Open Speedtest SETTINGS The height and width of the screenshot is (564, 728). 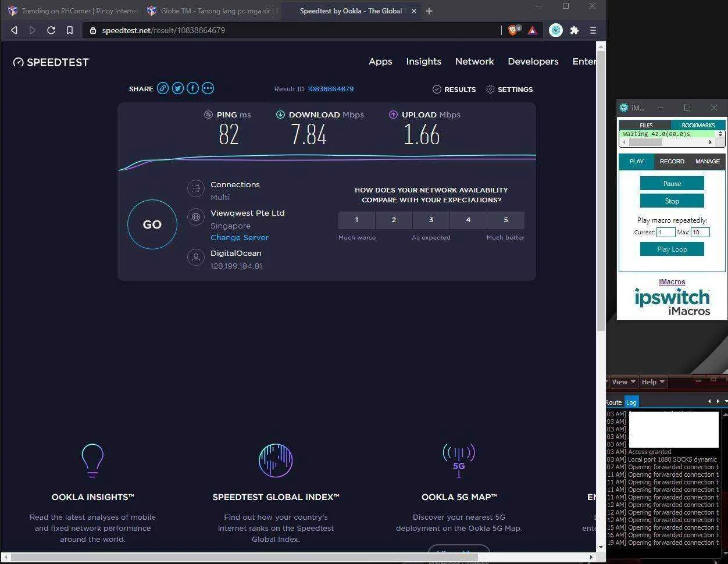pyautogui.click(x=509, y=90)
